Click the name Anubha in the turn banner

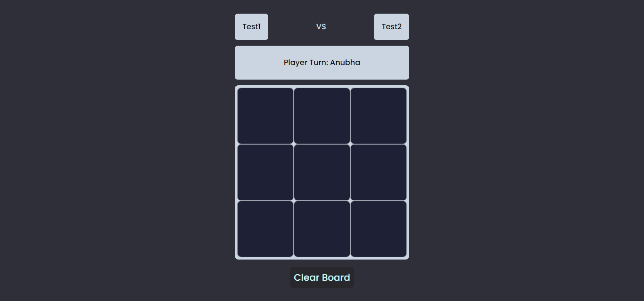[x=345, y=63]
